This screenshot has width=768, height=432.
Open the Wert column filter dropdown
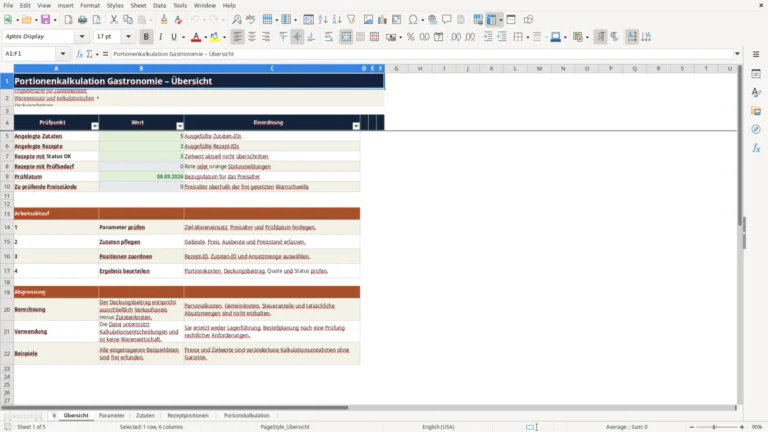(180, 126)
